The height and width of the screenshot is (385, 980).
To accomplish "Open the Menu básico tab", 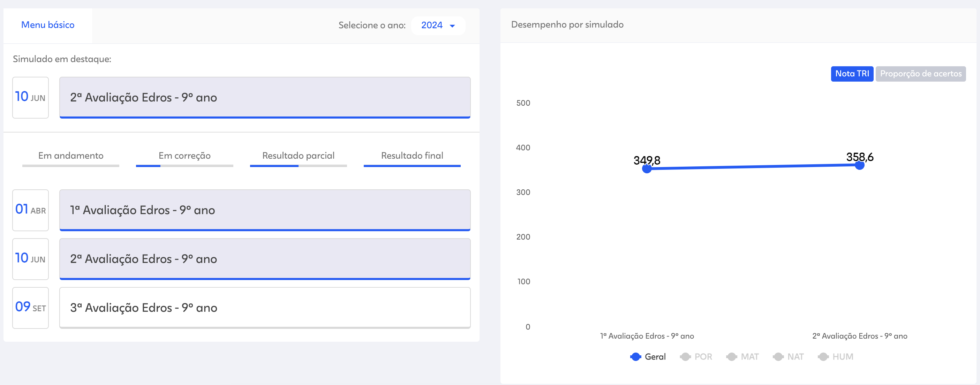I will click(47, 25).
